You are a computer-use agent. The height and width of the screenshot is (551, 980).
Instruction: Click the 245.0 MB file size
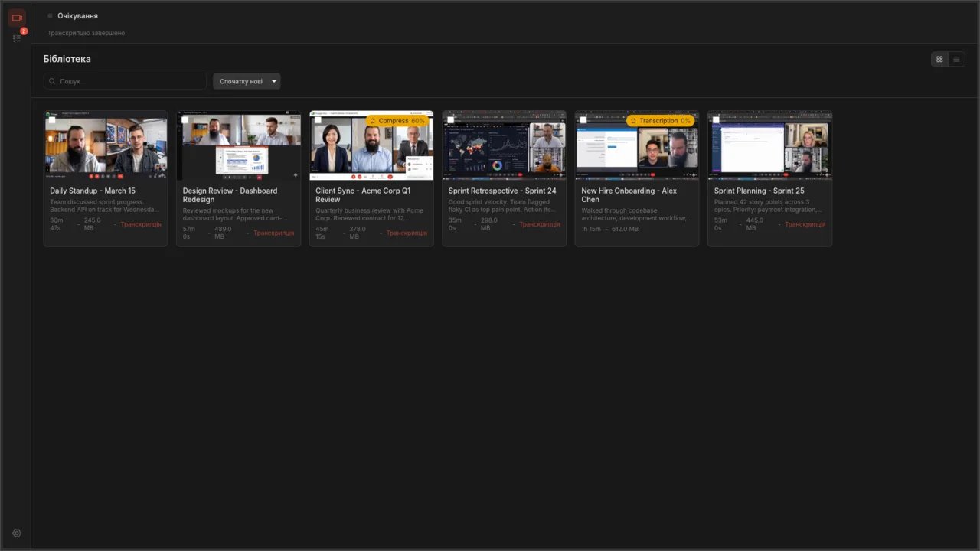93,224
